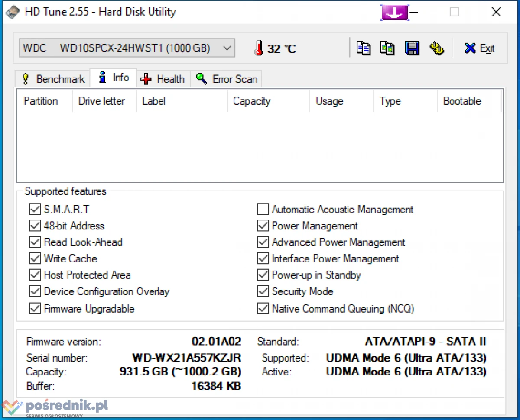Image resolution: width=520 pixels, height=420 pixels.
Task: Save screenshot using the floppy disk icon
Action: click(412, 48)
